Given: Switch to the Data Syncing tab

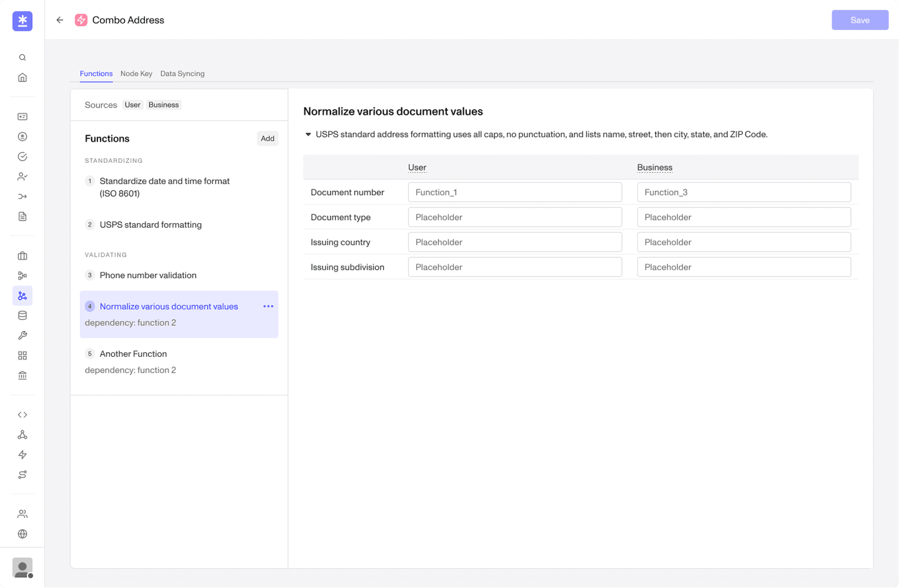Looking at the screenshot, I should [182, 73].
